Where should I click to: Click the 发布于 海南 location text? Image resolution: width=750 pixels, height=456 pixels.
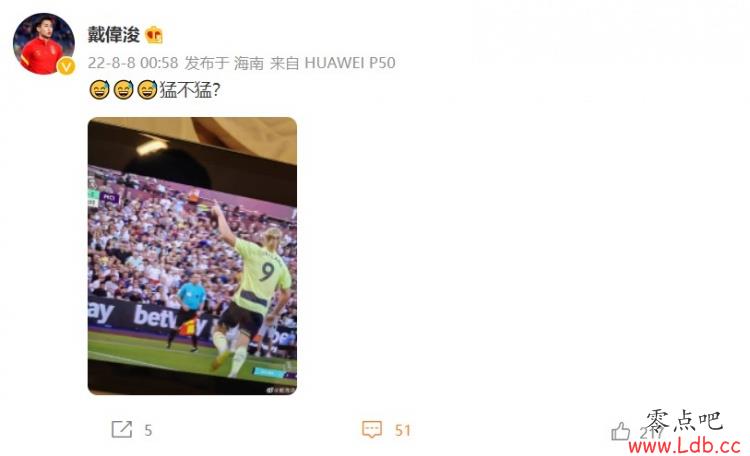(x=224, y=63)
